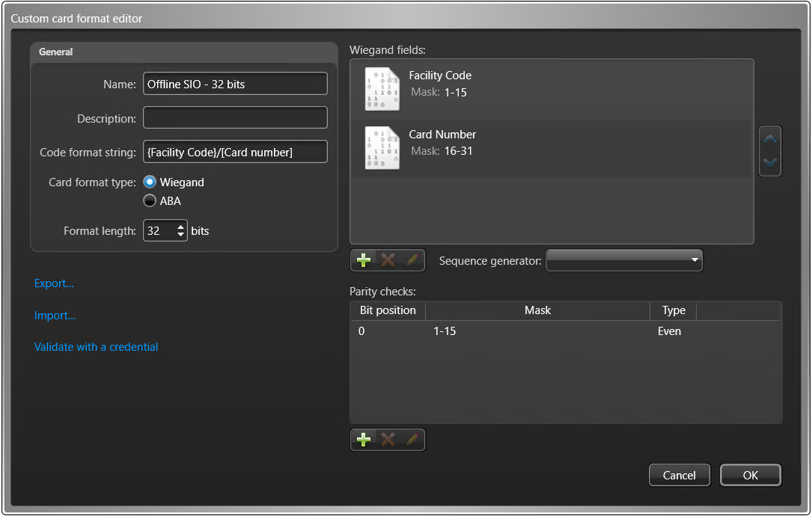Screen dimensions: 812x516
Task: Delete the selected parity check
Action: [x=388, y=440]
